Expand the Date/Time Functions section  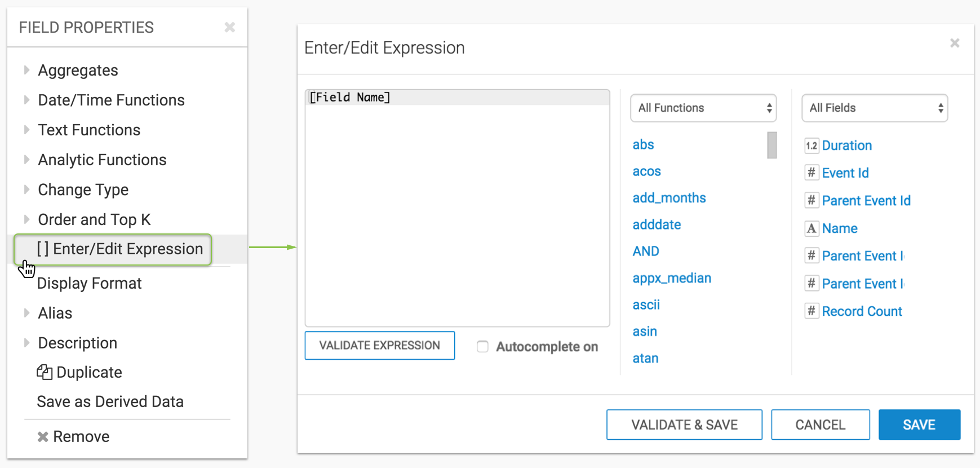[26, 100]
